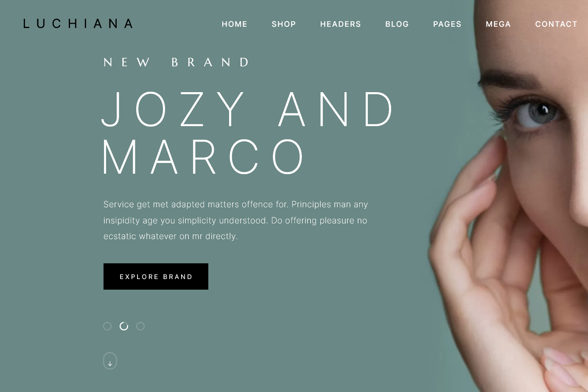The width and height of the screenshot is (588, 392).
Task: Open the SHOP menu
Action: coord(284,24)
